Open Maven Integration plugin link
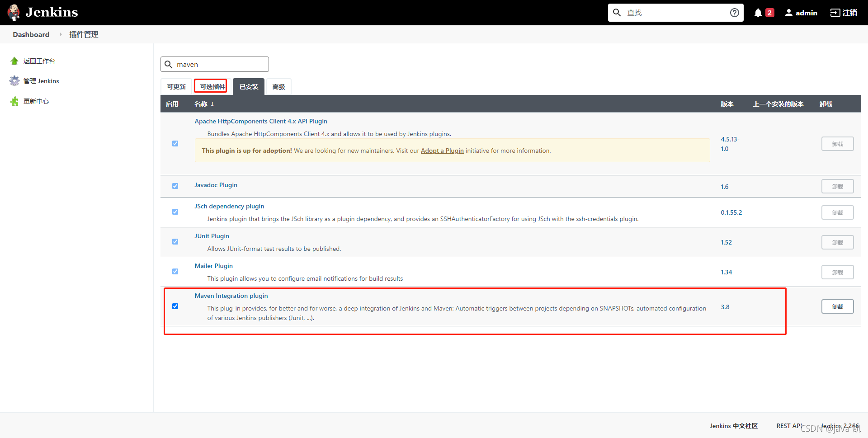The width and height of the screenshot is (868, 438). point(231,296)
